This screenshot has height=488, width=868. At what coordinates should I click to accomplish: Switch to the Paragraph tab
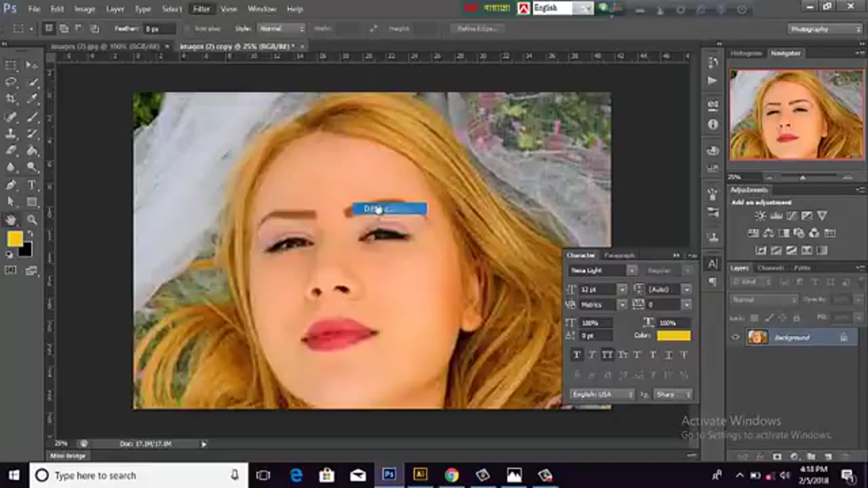click(x=620, y=255)
